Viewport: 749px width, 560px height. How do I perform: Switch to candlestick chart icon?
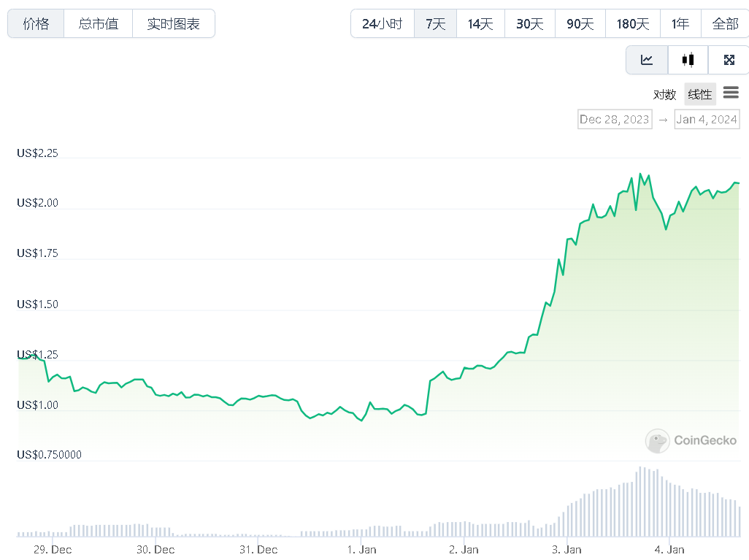pos(688,60)
